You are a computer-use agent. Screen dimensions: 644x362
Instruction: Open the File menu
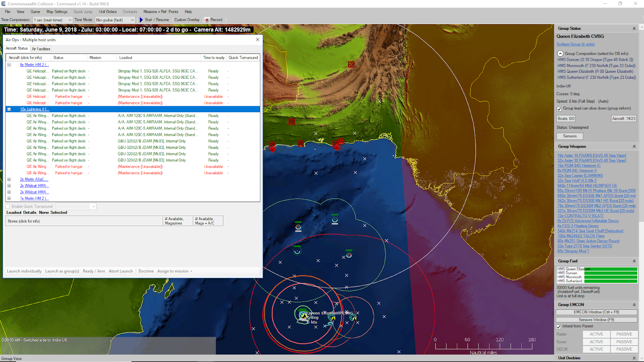[8, 12]
